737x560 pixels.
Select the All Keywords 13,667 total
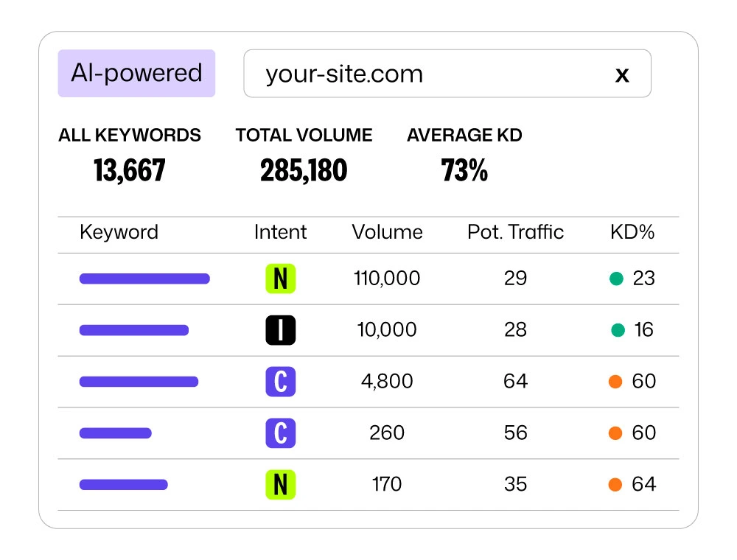[130, 171]
